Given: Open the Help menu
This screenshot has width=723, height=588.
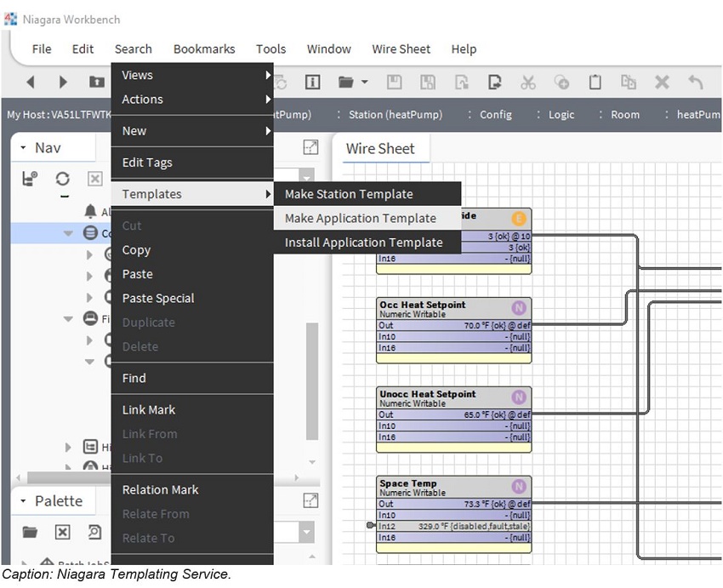Looking at the screenshot, I should 464,49.
